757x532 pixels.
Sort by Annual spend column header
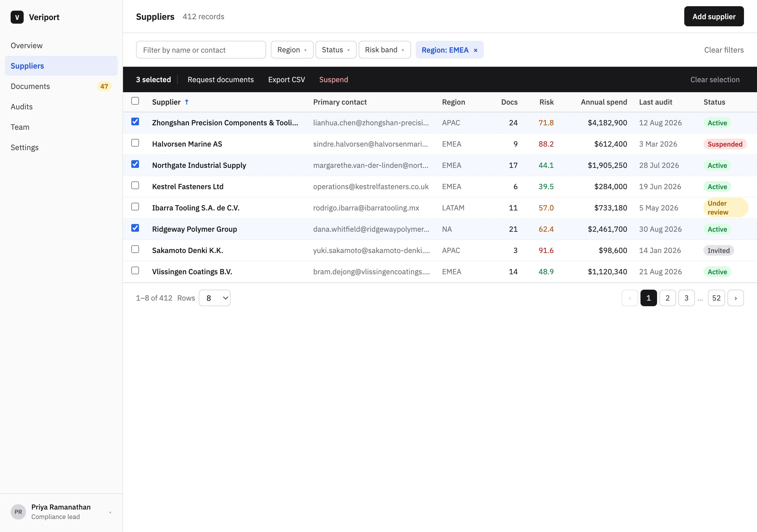tap(604, 102)
